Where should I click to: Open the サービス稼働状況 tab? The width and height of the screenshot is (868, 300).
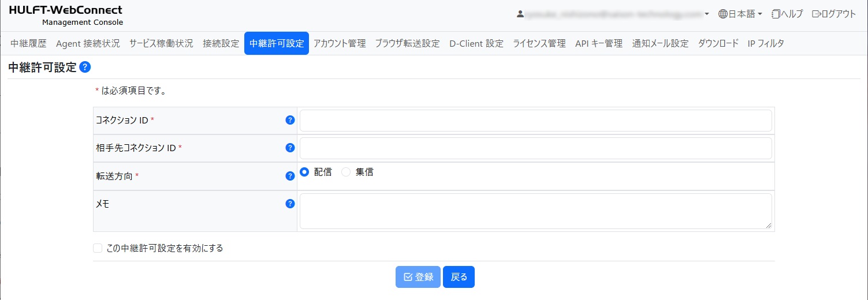[161, 43]
